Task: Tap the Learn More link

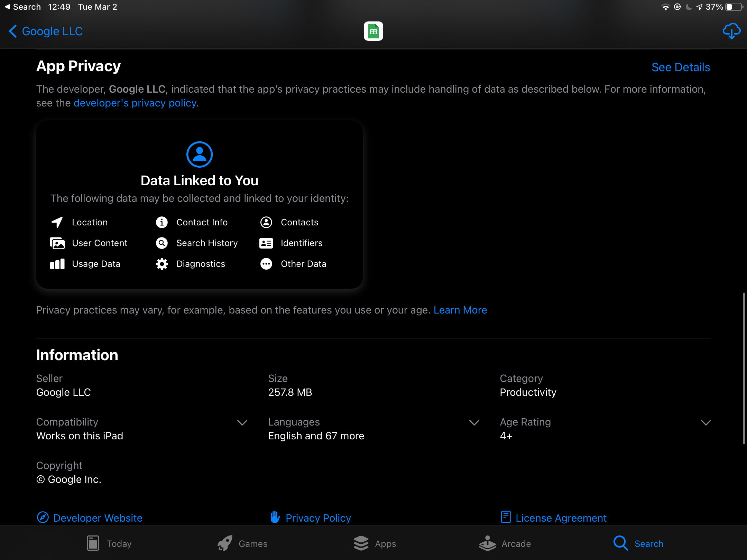Action: click(x=460, y=310)
